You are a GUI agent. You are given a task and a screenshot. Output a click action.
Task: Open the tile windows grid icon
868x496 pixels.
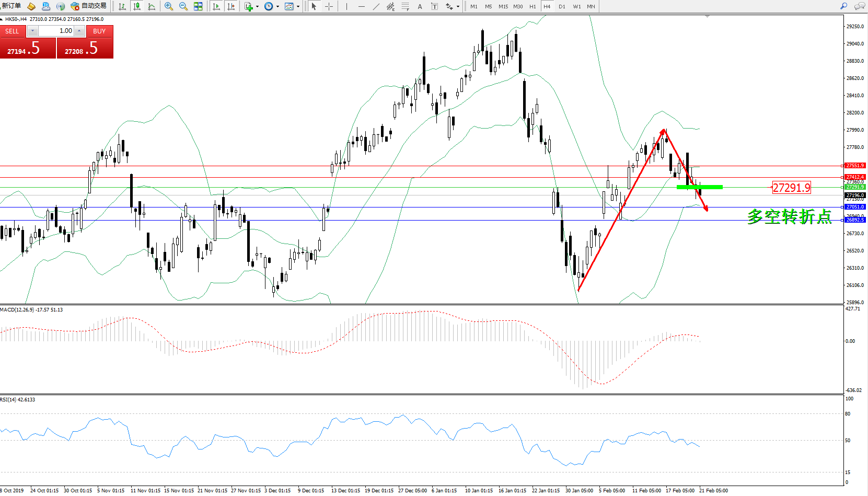point(198,6)
